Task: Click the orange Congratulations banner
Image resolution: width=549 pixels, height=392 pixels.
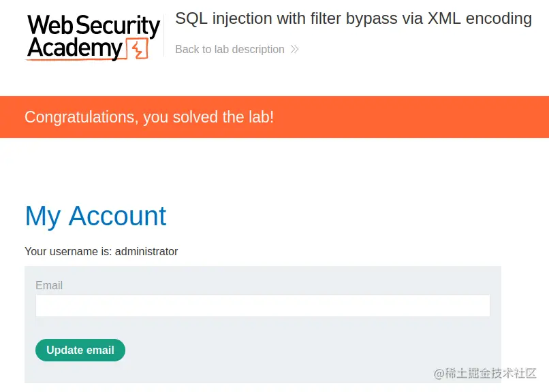Action: (x=274, y=117)
